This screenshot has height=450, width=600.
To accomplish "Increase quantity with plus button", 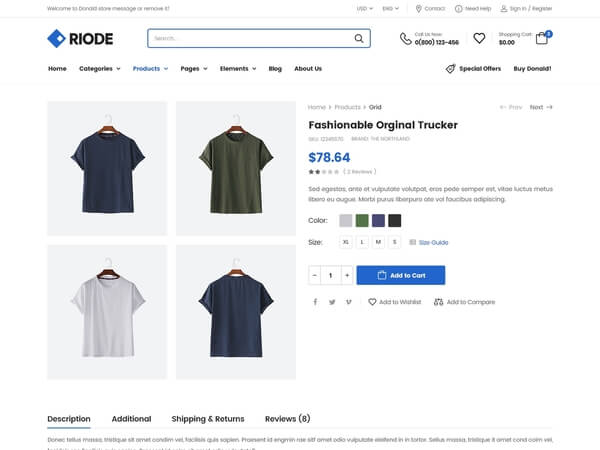I will click(x=347, y=275).
